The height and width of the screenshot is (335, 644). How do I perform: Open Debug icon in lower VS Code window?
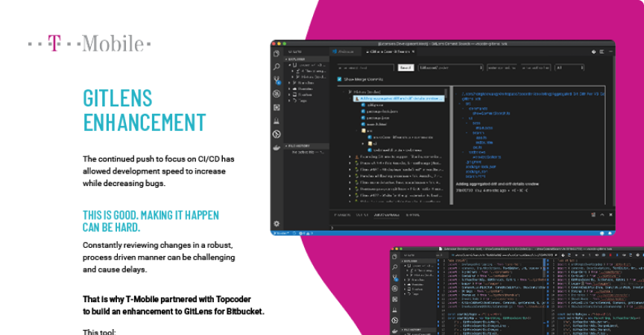coord(395,288)
